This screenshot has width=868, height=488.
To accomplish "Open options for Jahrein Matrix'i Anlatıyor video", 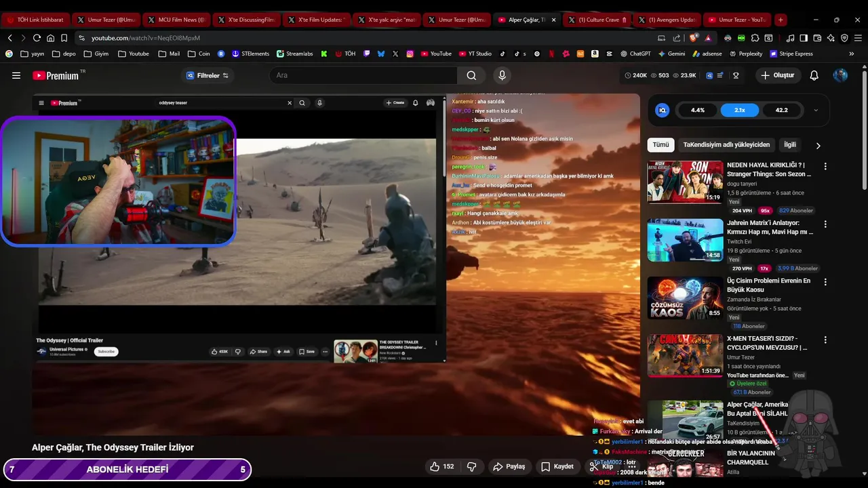I will 825,224.
